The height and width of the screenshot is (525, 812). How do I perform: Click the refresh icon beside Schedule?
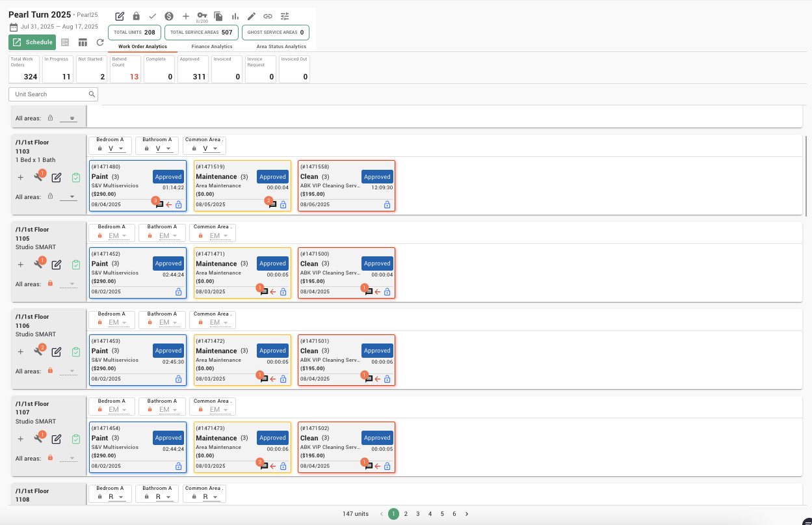click(100, 42)
